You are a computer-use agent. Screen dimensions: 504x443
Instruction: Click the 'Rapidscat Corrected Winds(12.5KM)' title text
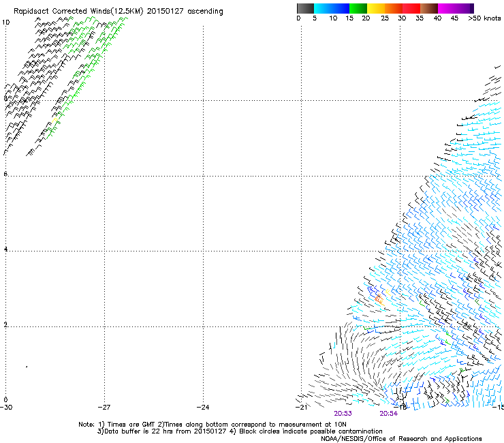[78, 12]
